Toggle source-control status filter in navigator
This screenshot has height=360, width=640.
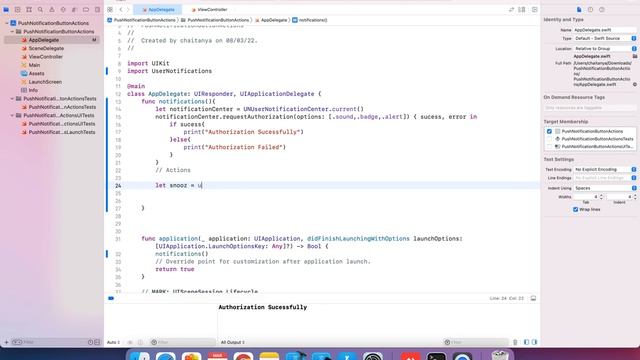tap(97, 342)
